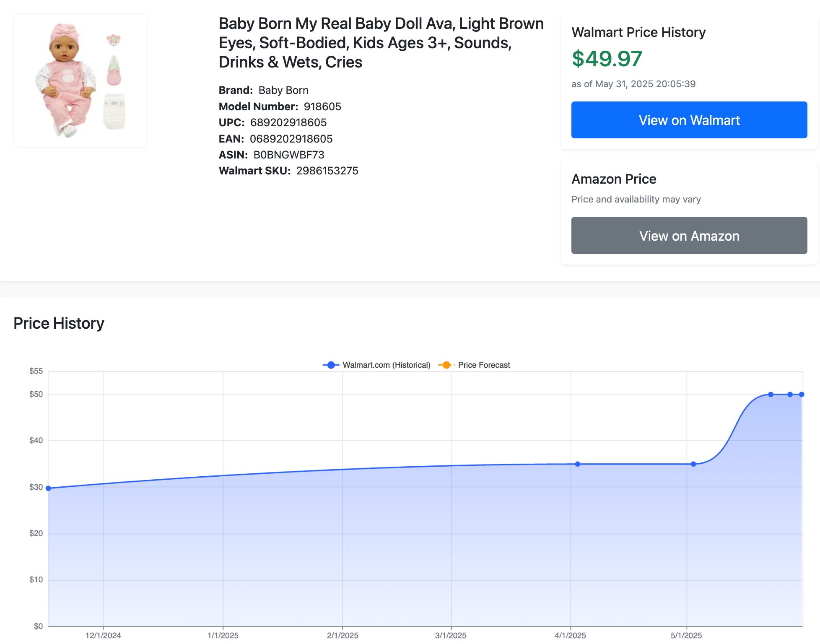The image size is (820, 644).
Task: Click the $30 y-axis label
Action: (36, 487)
